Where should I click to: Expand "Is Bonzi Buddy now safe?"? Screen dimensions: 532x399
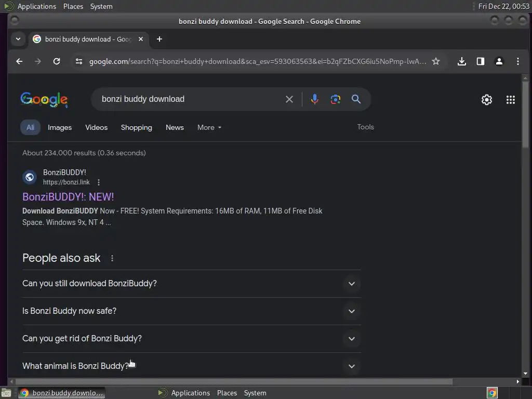(191, 311)
